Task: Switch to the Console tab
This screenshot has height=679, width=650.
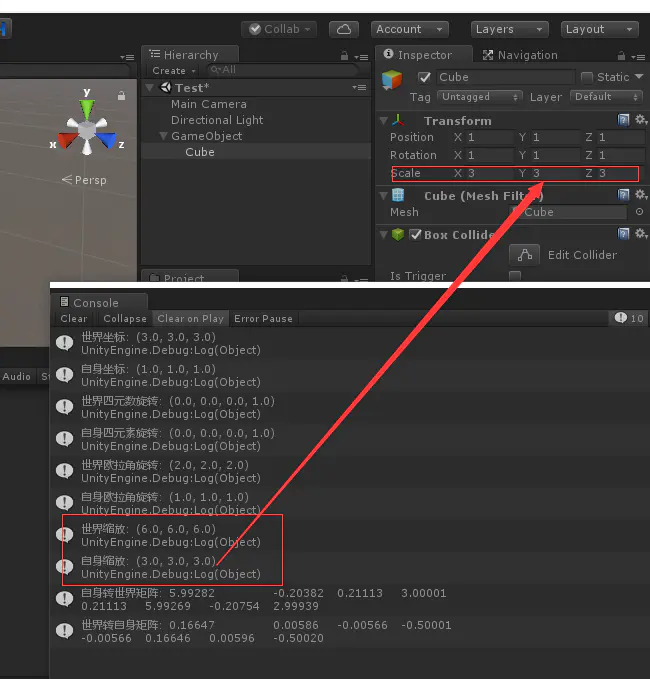Action: [x=99, y=302]
